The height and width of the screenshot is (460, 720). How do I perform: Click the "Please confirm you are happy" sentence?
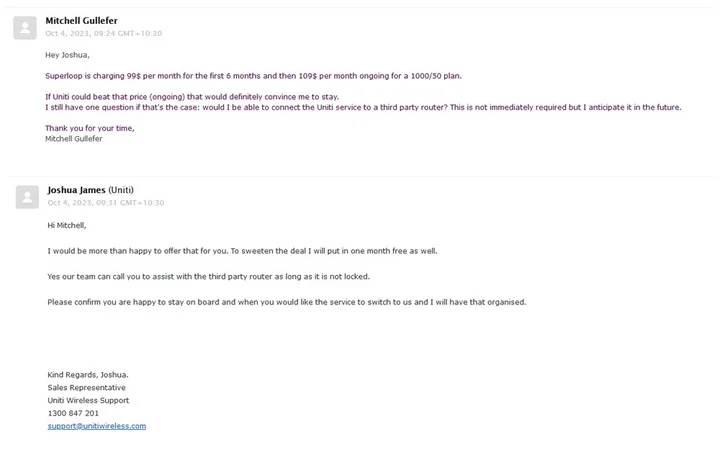pos(286,302)
